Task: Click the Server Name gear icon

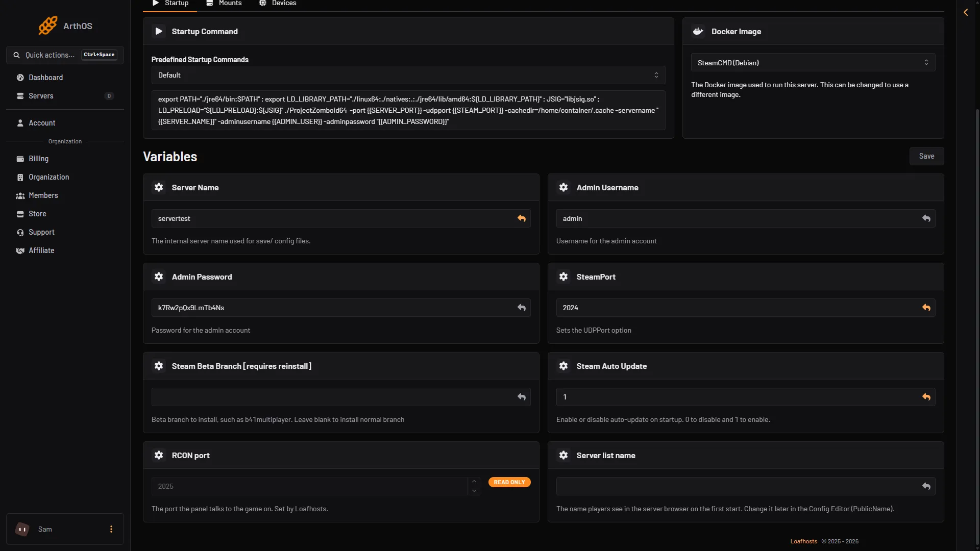Action: (x=159, y=187)
